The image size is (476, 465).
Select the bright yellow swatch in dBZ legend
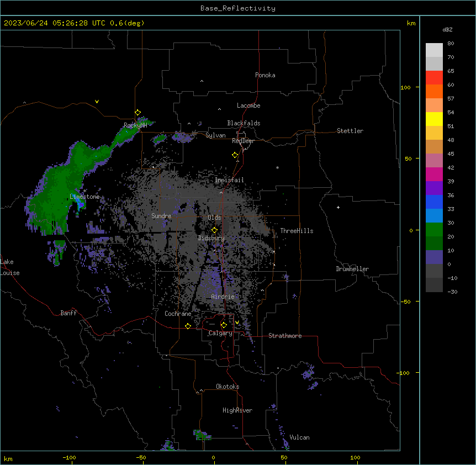(x=434, y=119)
